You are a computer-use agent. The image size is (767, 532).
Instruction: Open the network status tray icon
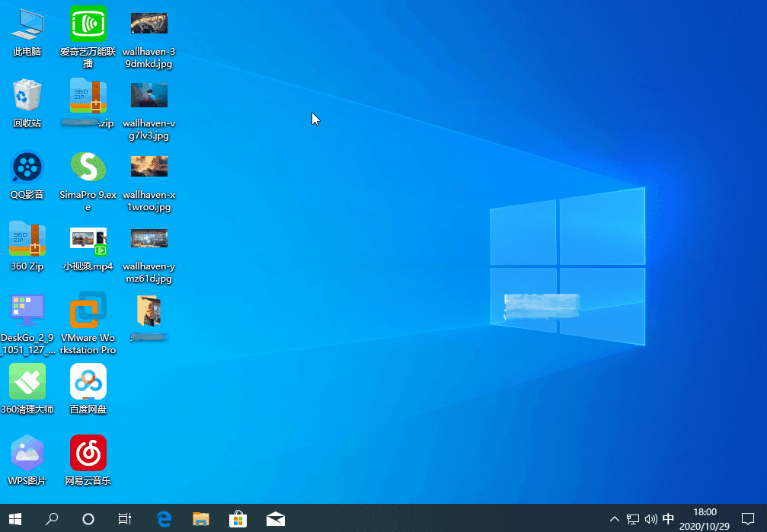pos(633,518)
